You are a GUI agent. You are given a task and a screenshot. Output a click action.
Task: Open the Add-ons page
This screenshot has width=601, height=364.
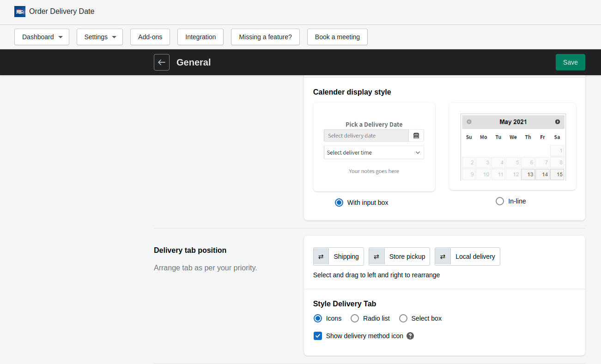click(x=150, y=37)
